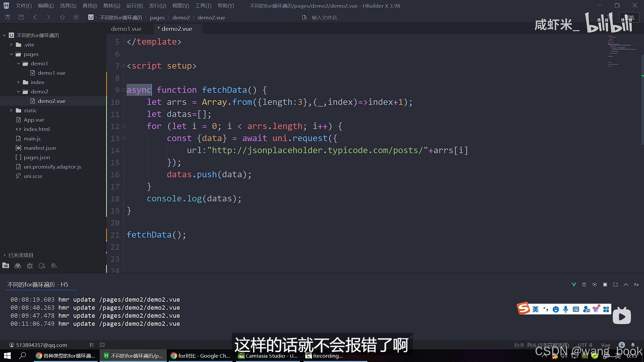Expand the index folder
This screenshot has height=362, width=644.
click(x=18, y=82)
